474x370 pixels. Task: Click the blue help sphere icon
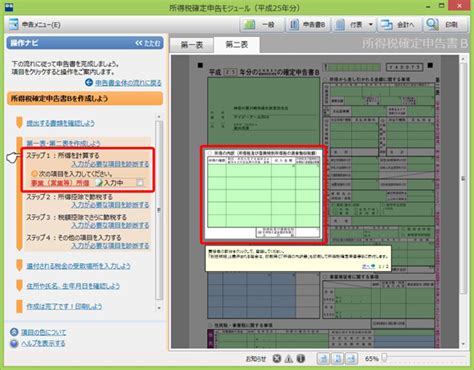click(14, 343)
